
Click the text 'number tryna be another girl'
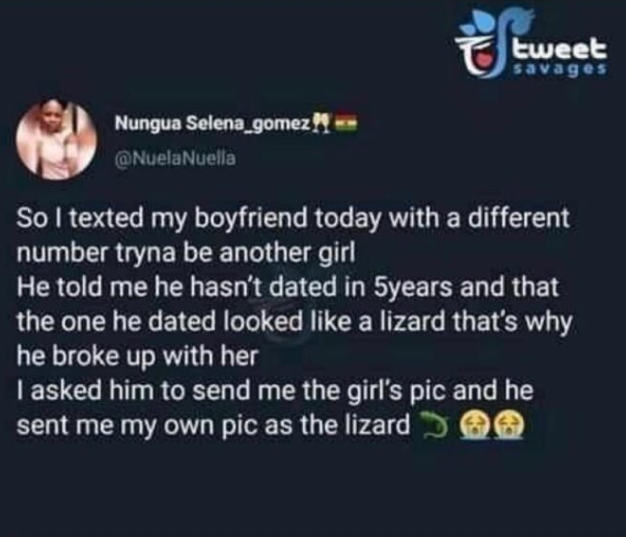(186, 253)
